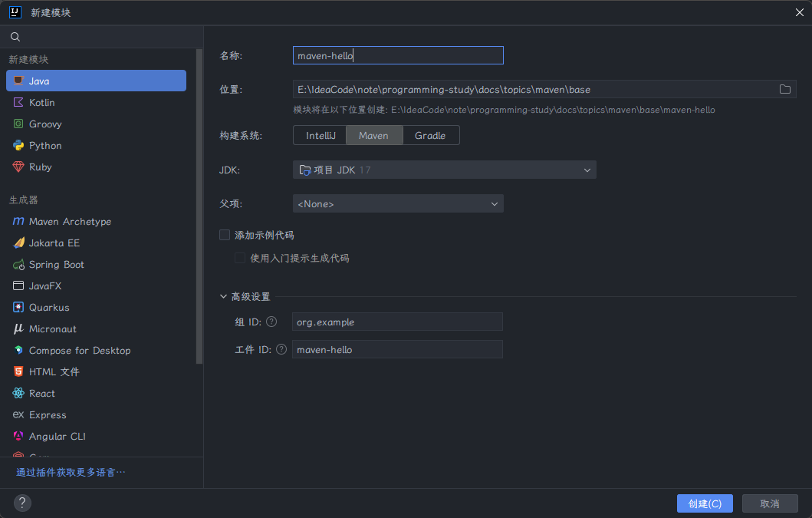The height and width of the screenshot is (518, 812).
Task: Click the 新建模块 list heading
Action: (x=28, y=60)
